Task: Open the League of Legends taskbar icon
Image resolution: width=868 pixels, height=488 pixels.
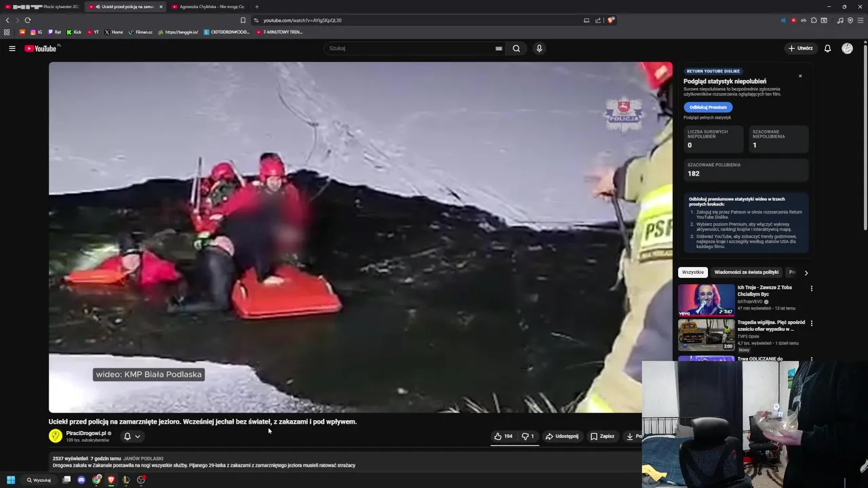Action: (x=126, y=480)
